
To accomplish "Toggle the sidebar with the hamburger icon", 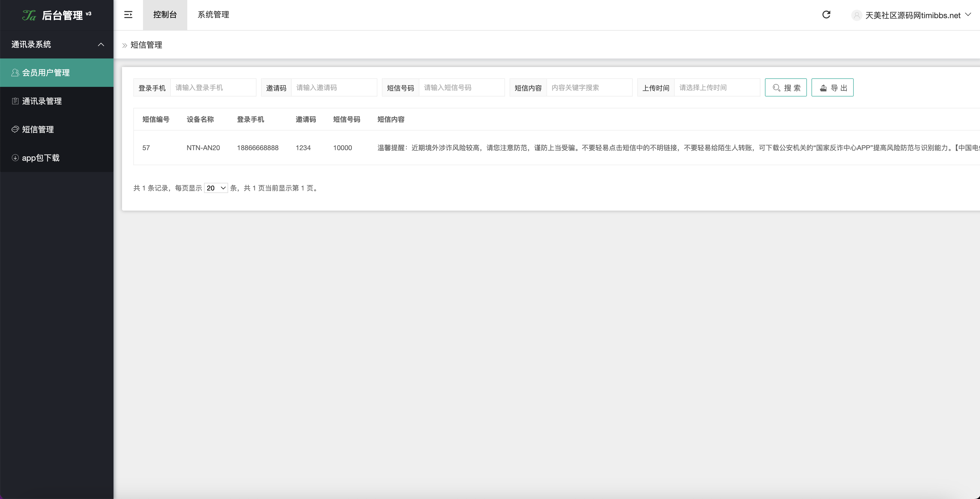I will [128, 15].
